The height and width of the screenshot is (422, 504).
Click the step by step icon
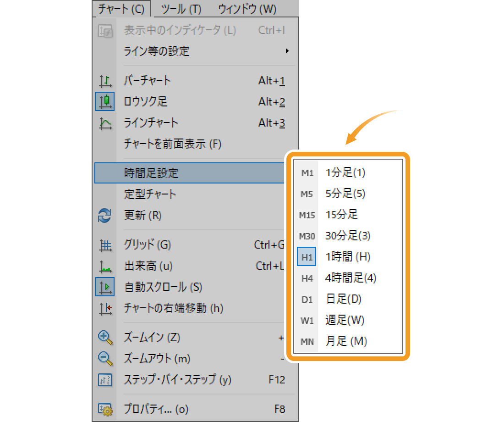(x=105, y=380)
